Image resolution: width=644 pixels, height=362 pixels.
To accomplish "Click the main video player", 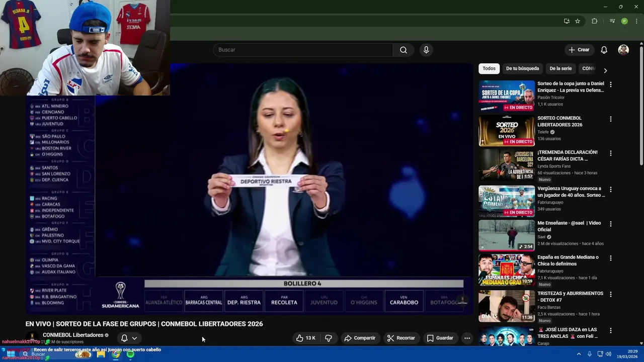I will [250, 189].
